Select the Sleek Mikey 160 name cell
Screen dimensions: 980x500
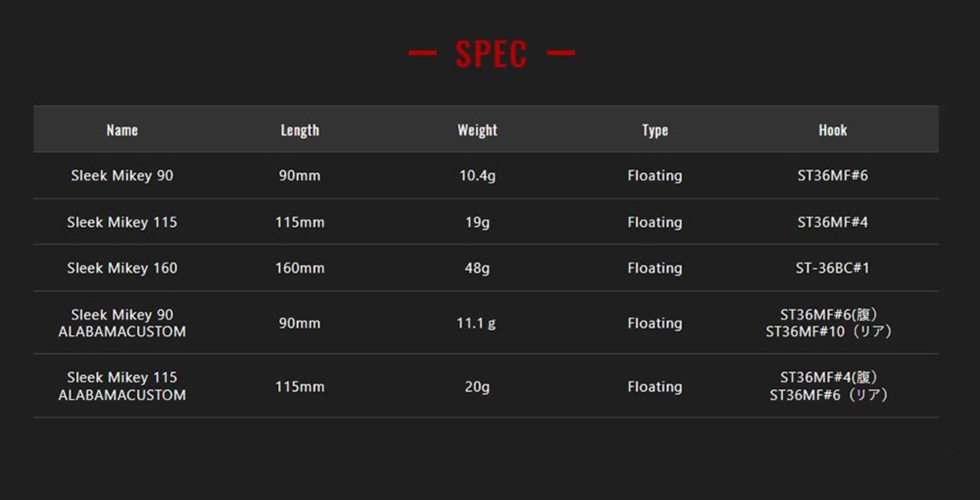click(x=122, y=268)
